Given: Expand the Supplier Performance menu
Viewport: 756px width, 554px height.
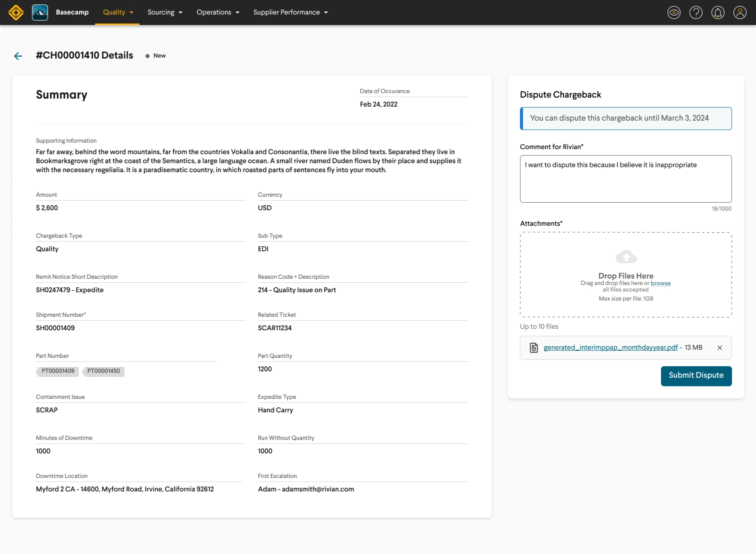Looking at the screenshot, I should (x=290, y=13).
